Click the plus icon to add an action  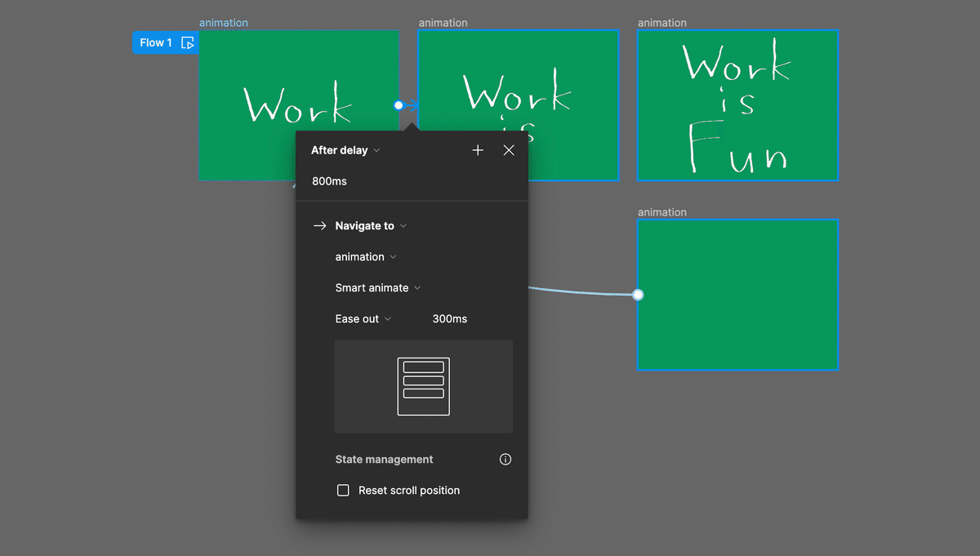tap(478, 150)
